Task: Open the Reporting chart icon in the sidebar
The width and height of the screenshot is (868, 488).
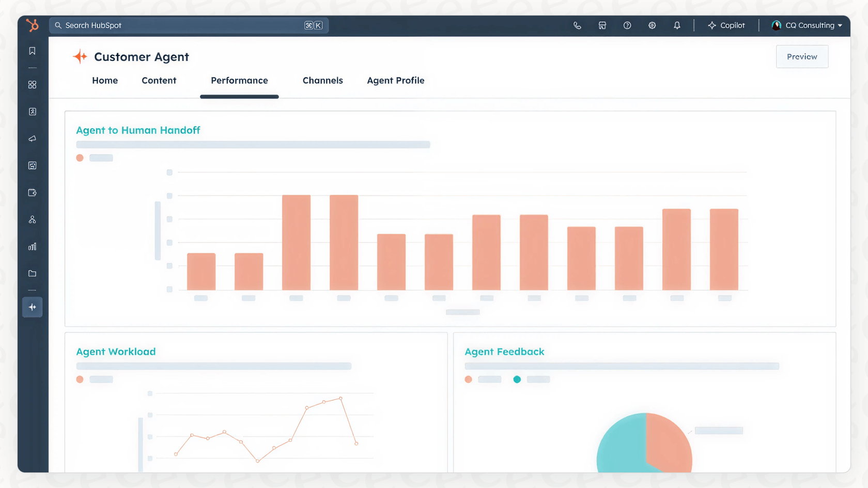Action: coord(32,246)
